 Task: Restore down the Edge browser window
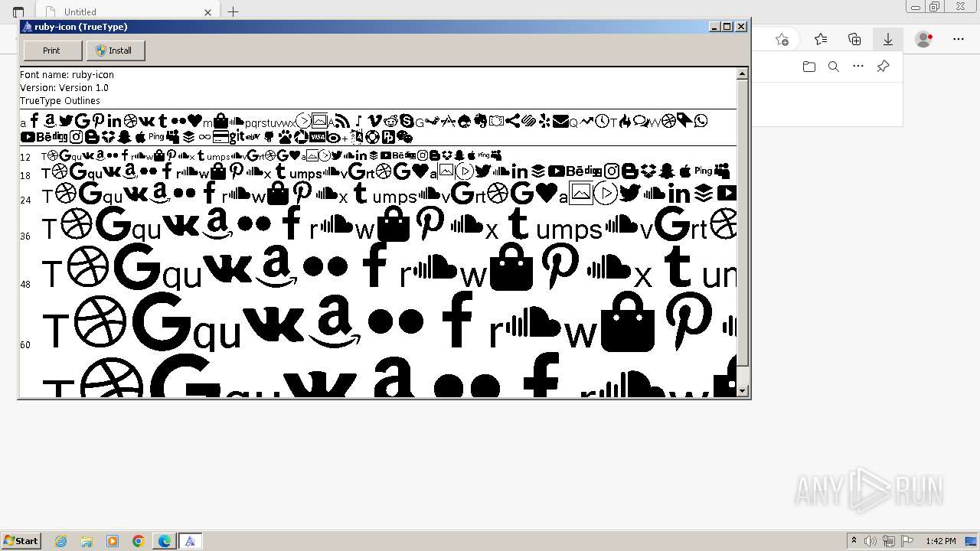click(x=935, y=6)
